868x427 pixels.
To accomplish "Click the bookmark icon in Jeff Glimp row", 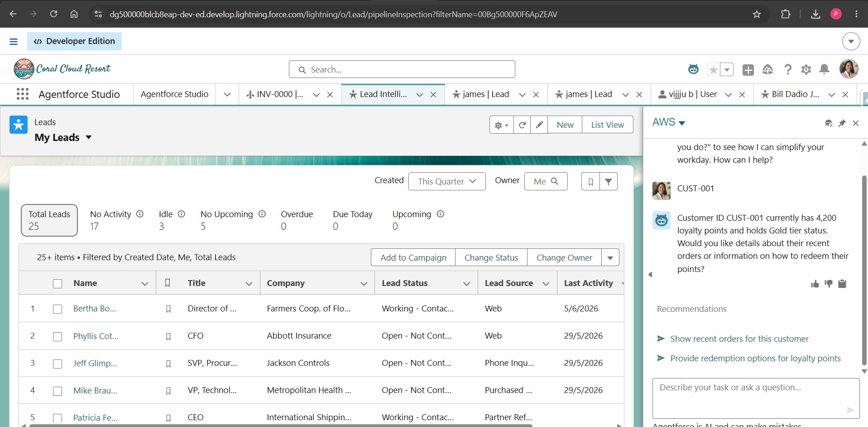I will click(x=168, y=364).
